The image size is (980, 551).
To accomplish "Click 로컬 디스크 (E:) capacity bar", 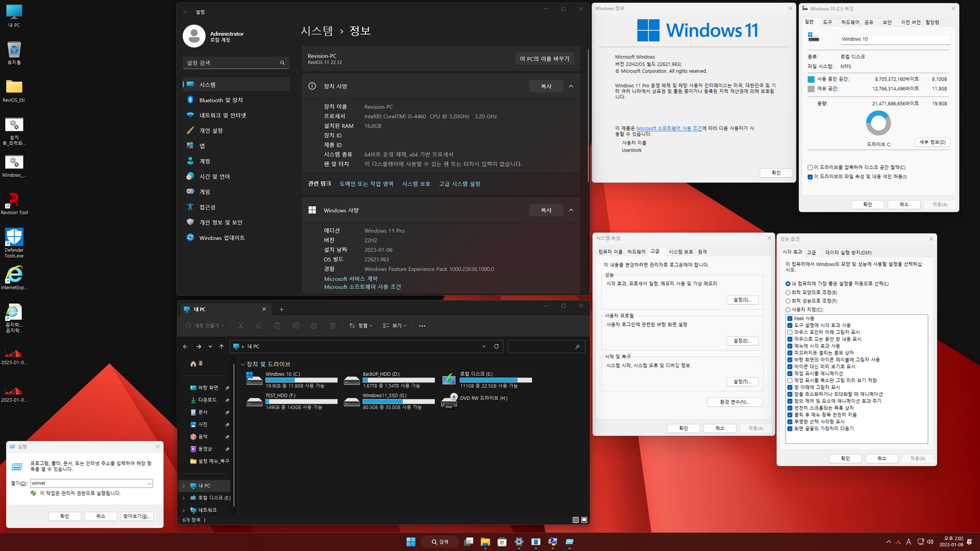I will (x=496, y=380).
